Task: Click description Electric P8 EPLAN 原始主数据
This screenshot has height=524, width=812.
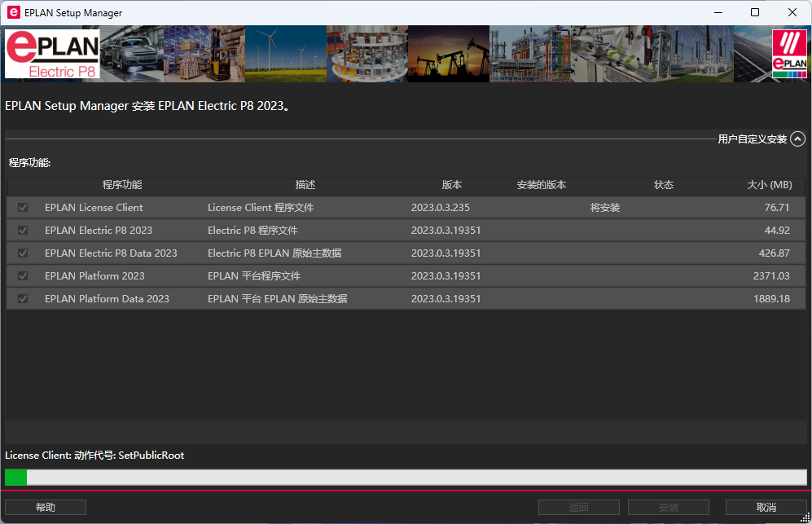Action: [274, 253]
